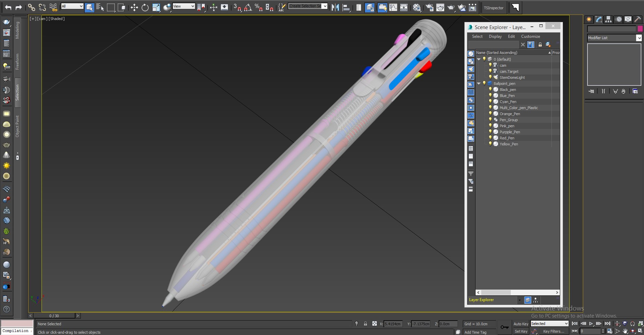Click the Set Key button
Screen dimensions: 644x335
click(x=521, y=331)
